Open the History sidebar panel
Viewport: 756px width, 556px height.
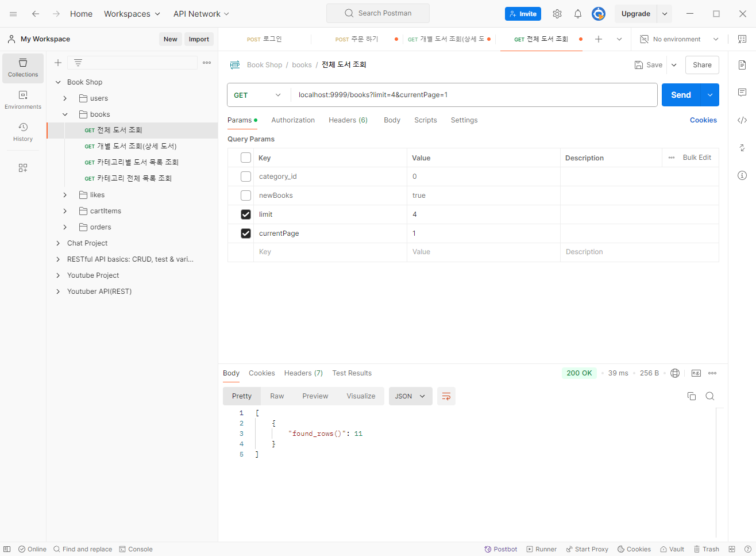[23, 132]
